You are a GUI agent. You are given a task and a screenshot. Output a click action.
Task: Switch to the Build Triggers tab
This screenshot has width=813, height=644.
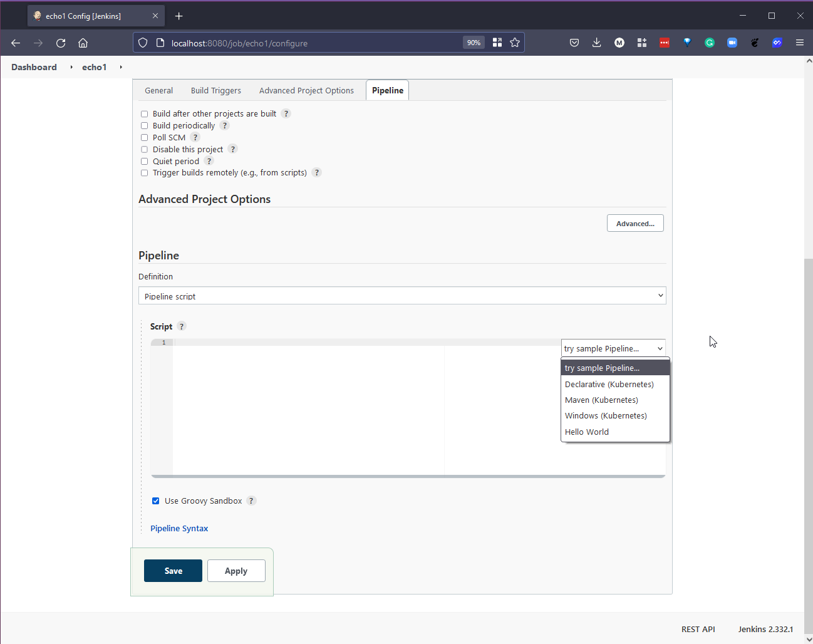(x=215, y=90)
